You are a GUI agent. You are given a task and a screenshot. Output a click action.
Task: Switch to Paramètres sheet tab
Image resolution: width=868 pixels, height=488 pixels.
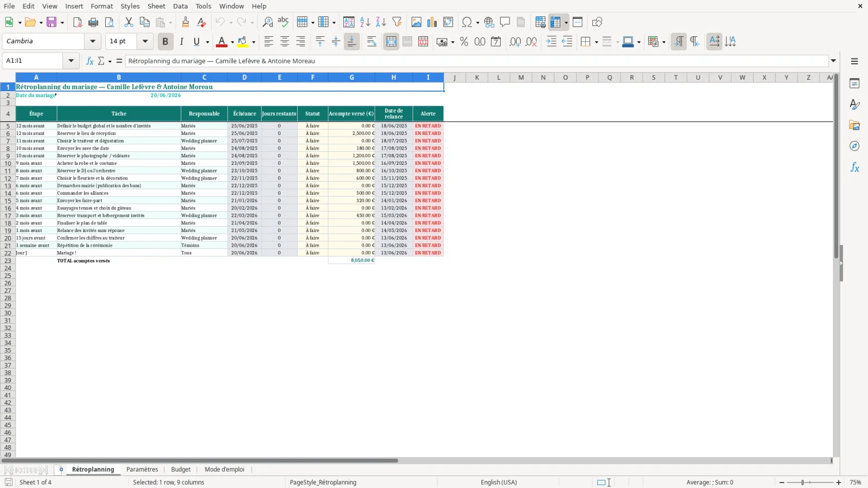[x=142, y=470]
